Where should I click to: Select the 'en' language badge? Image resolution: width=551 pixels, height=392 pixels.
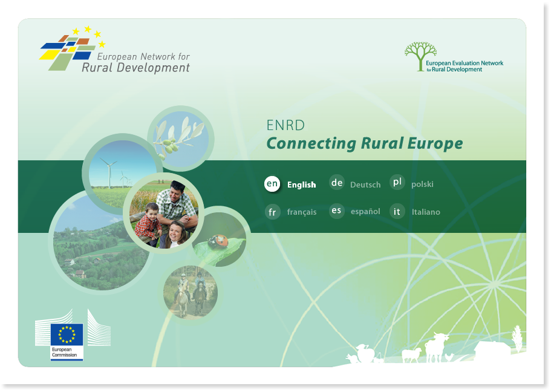tap(272, 183)
